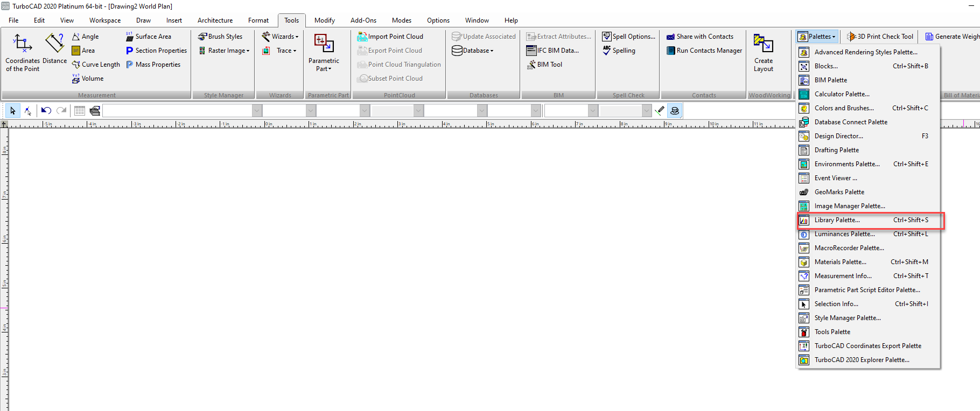Open the Add-Ons menu
The width and height of the screenshot is (980, 411).
point(363,20)
